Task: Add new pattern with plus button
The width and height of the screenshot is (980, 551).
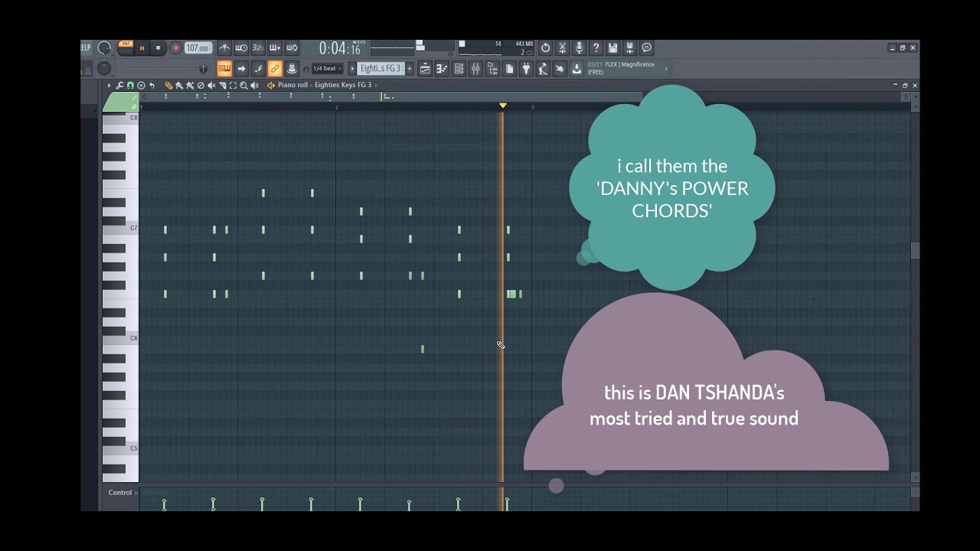Action: [410, 68]
